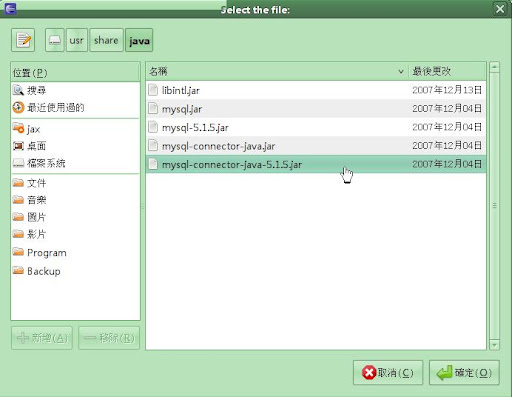Image resolution: width=512 pixels, height=397 pixels.
Task: Close the Select the file dialog
Action: 500,9
